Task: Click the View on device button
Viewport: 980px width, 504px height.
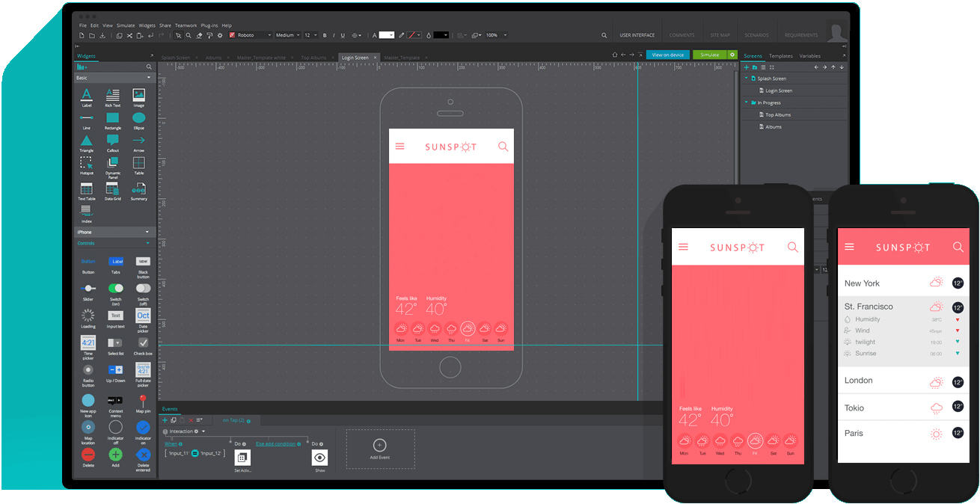Action: point(667,55)
